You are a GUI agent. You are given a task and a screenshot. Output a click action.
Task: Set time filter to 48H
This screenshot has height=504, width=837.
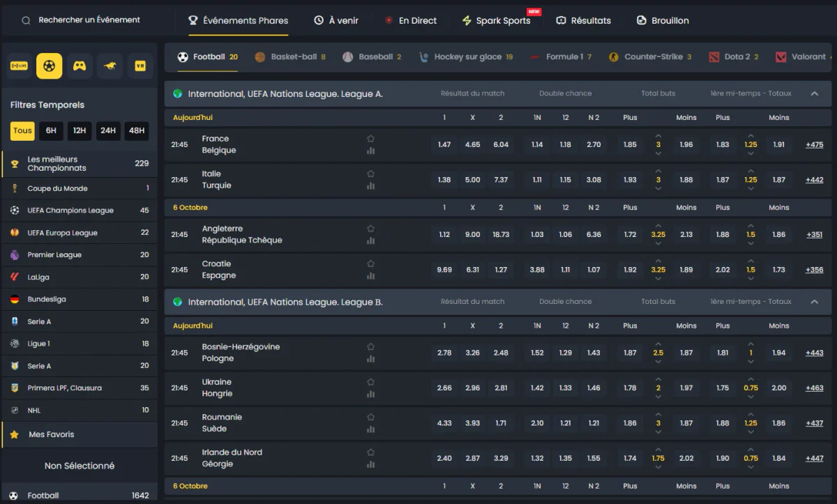tap(137, 130)
